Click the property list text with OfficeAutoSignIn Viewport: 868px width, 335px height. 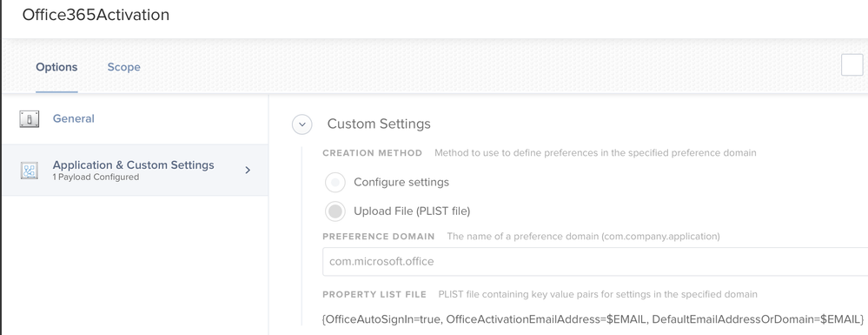coord(593,319)
